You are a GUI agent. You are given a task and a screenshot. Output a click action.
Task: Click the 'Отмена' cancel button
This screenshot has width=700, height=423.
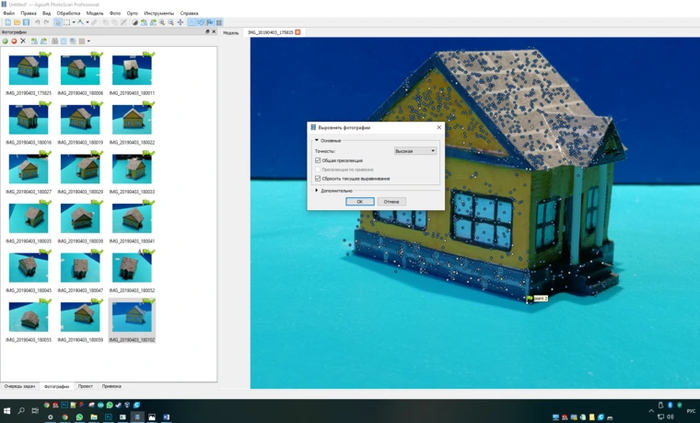point(392,201)
